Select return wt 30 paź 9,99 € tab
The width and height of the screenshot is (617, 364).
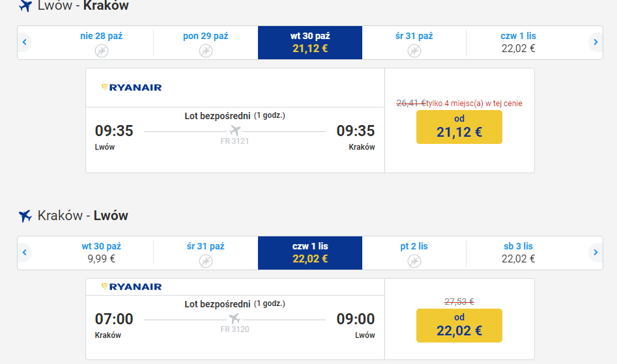pyautogui.click(x=102, y=253)
